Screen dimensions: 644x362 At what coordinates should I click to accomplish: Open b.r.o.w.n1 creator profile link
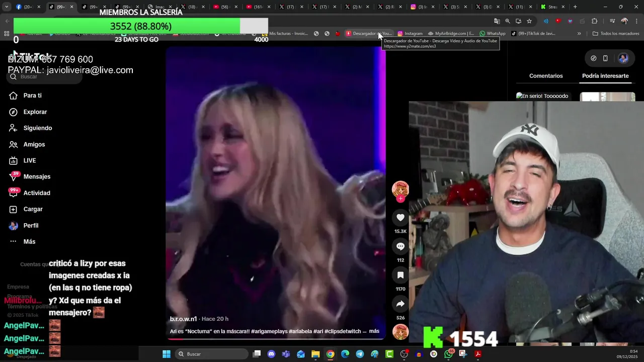coord(183,319)
